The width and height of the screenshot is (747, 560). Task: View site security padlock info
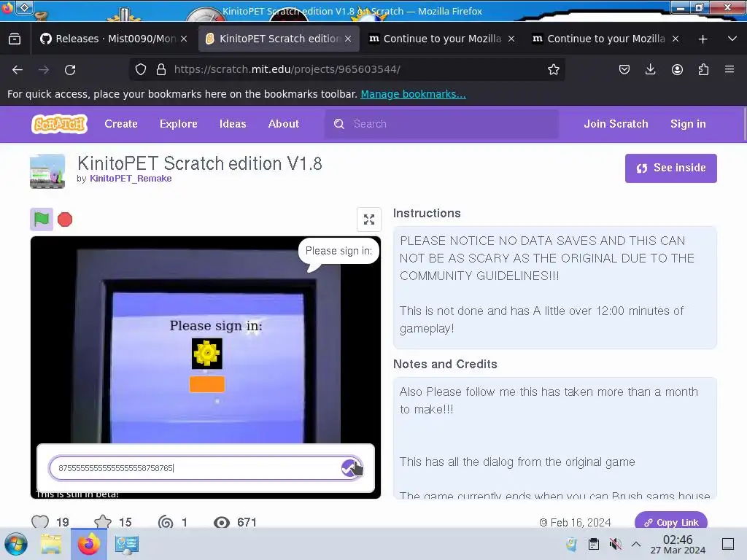click(161, 69)
